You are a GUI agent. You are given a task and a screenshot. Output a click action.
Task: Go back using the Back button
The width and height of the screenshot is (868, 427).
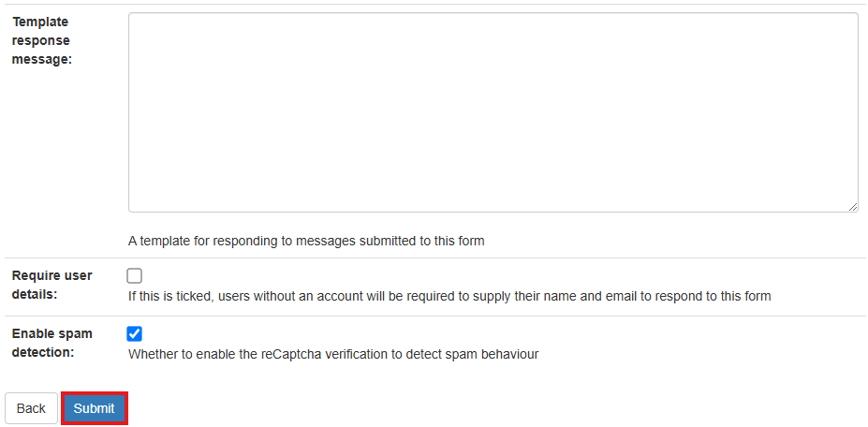[31, 408]
